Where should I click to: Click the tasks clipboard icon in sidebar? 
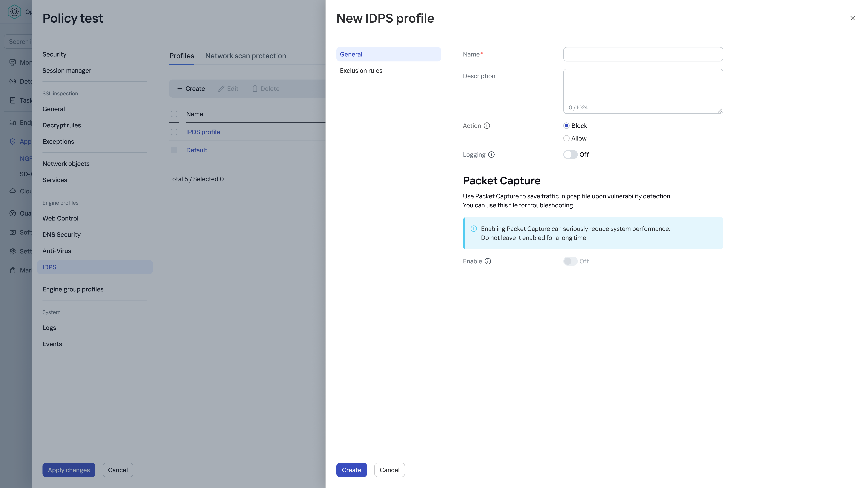pyautogui.click(x=13, y=100)
